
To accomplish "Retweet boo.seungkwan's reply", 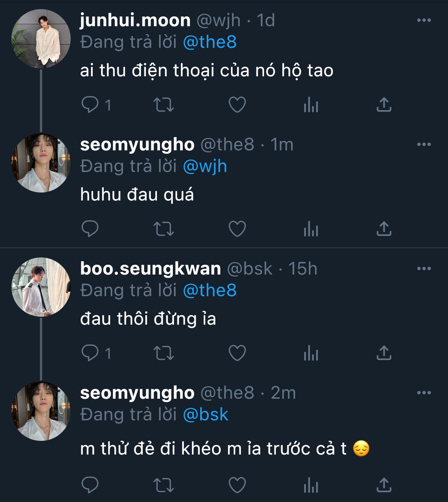I will pyautogui.click(x=163, y=353).
